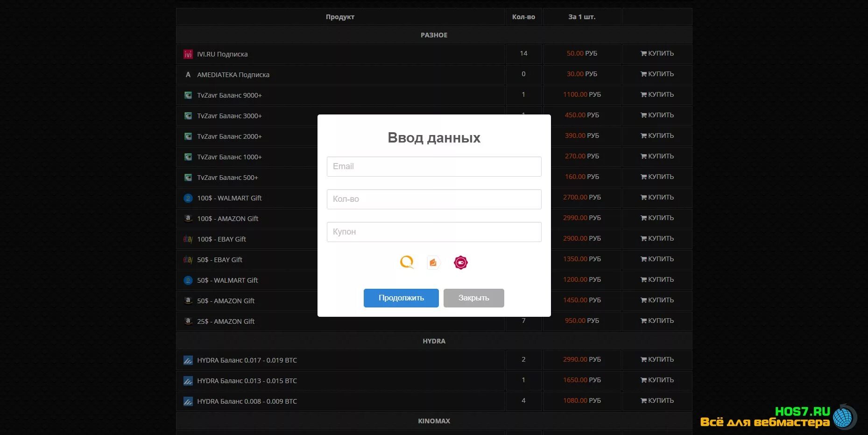Click the 50.00 РУБ price cell

point(582,53)
